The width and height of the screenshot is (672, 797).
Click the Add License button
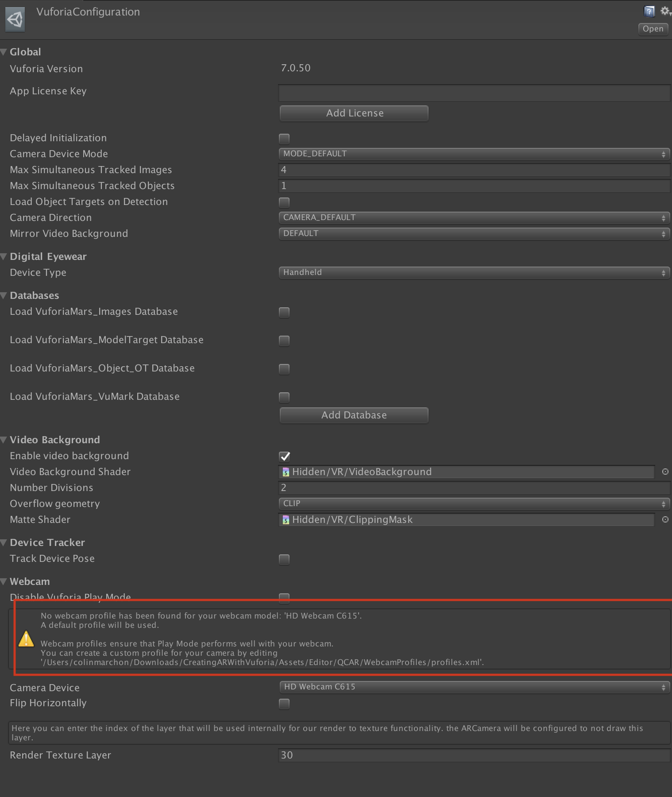click(354, 113)
